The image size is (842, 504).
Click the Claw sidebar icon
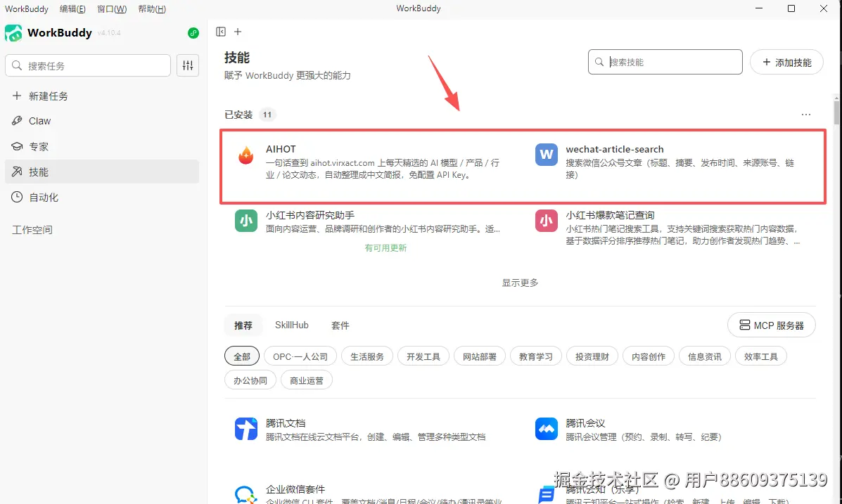pos(17,121)
